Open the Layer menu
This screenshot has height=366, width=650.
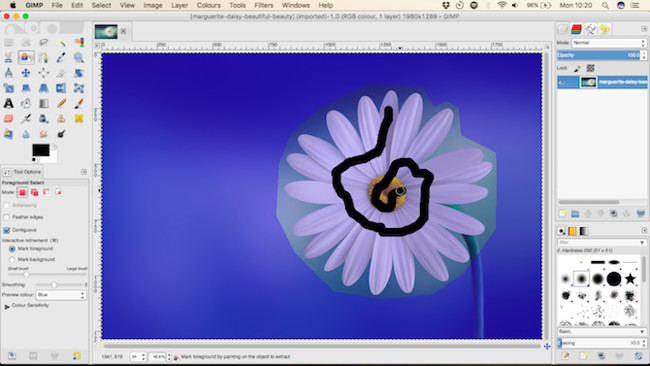179,5
